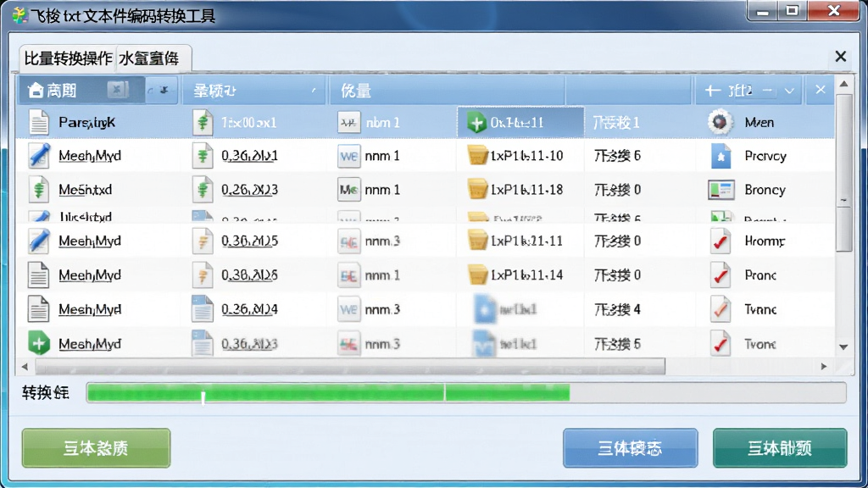The width and height of the screenshot is (868, 488).
Task: Click the folder icon beside 1xP1b11-18
Action: point(477,190)
